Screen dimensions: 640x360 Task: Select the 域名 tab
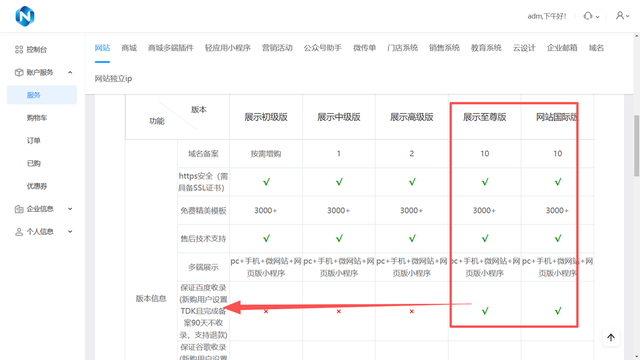pyautogui.click(x=596, y=48)
